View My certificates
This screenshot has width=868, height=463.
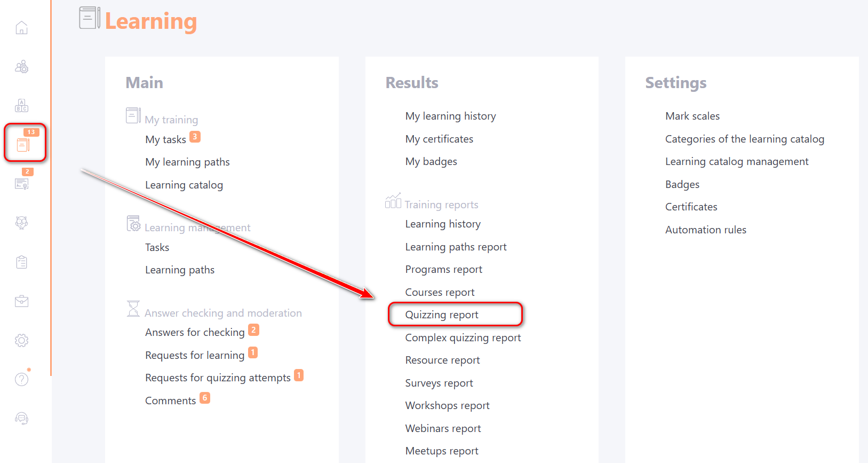[x=439, y=139]
